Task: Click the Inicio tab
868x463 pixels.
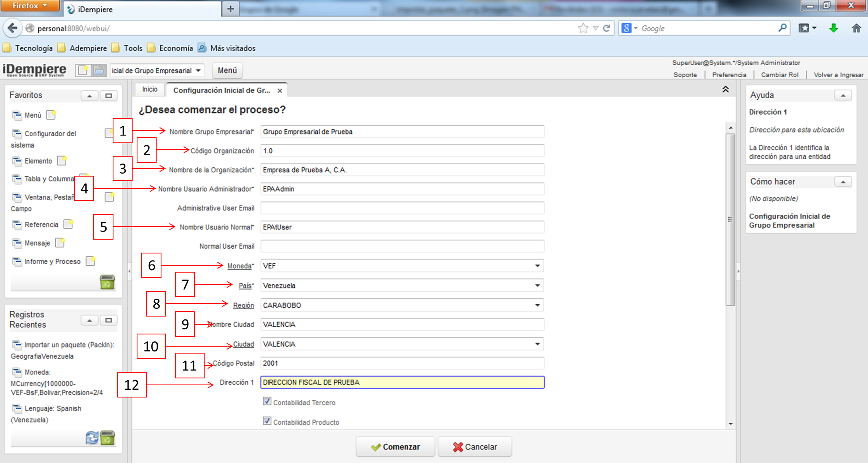Action: click(149, 90)
